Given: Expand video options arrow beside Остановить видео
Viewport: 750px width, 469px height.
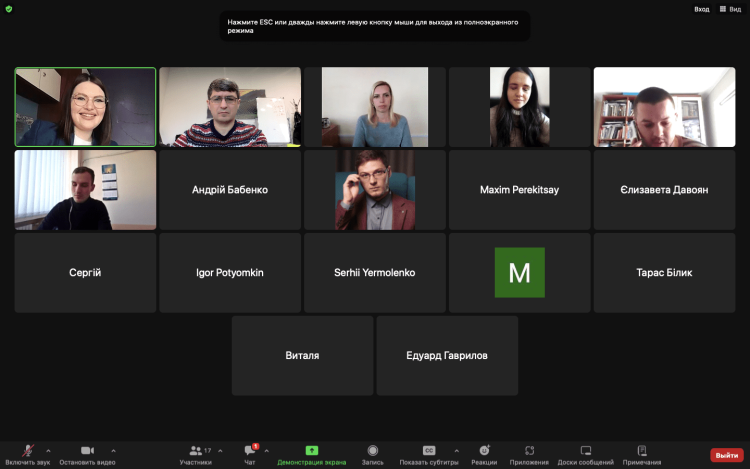Looking at the screenshot, I should coord(113,451).
